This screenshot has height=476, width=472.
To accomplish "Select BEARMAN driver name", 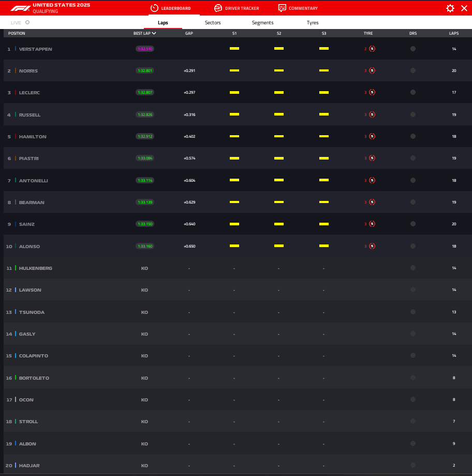I will (32, 203).
